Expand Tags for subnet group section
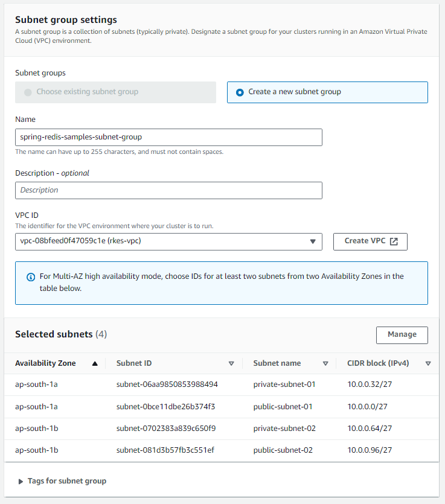 tap(62, 481)
